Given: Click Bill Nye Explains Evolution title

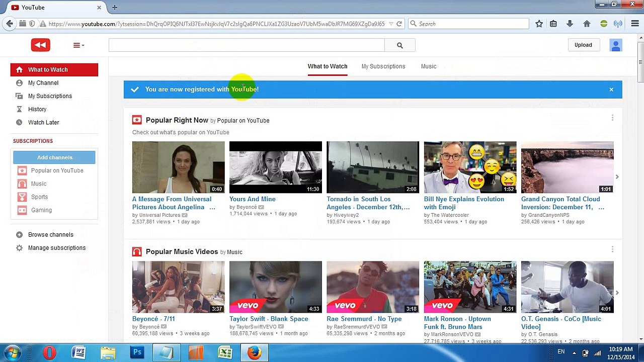Looking at the screenshot, I should [x=464, y=203].
